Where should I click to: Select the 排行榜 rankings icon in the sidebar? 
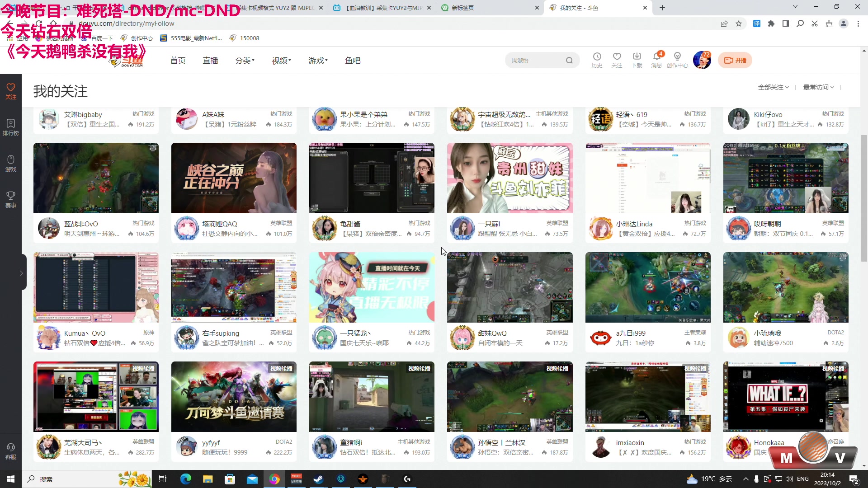pos(10,126)
